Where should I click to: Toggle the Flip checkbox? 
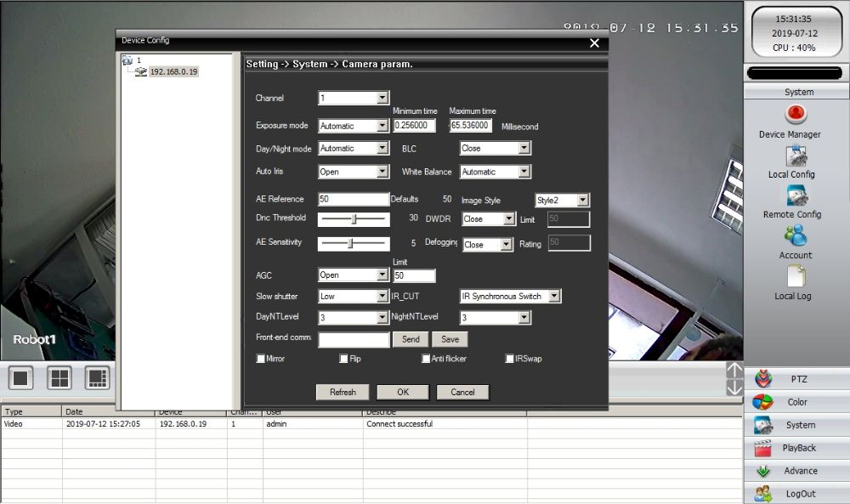coord(343,358)
